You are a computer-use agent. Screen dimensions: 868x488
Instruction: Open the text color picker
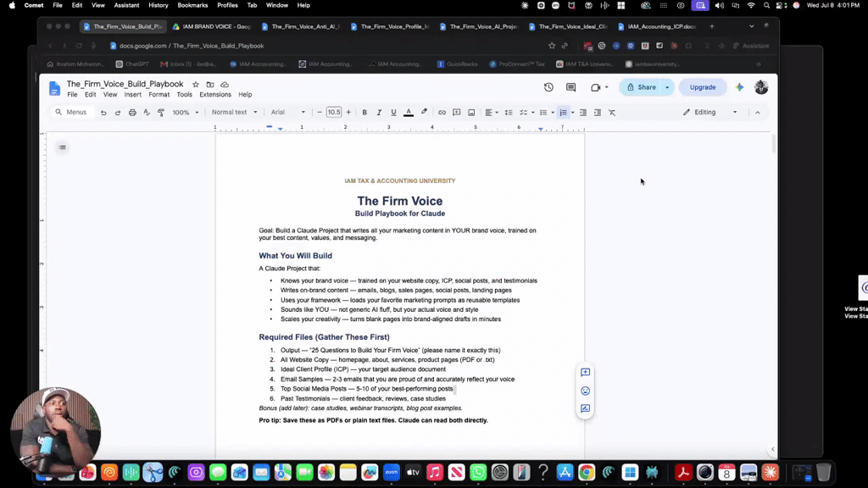tap(409, 113)
